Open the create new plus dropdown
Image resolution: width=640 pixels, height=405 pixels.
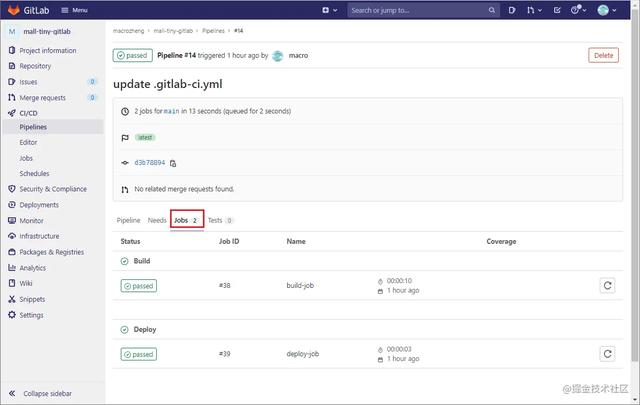point(330,10)
